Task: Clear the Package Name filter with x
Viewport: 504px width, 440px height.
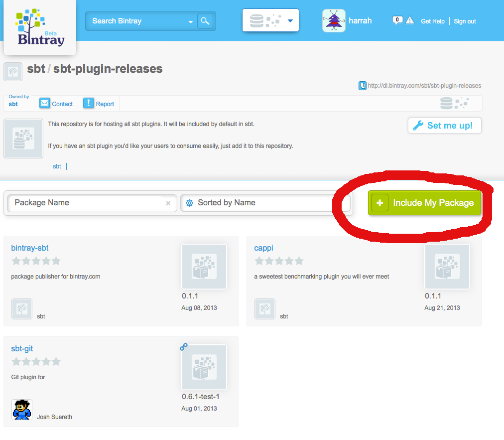Action: (x=168, y=203)
